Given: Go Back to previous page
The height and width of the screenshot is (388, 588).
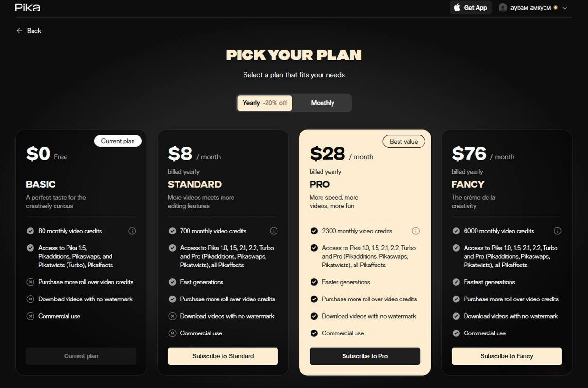Looking at the screenshot, I should (x=33, y=31).
